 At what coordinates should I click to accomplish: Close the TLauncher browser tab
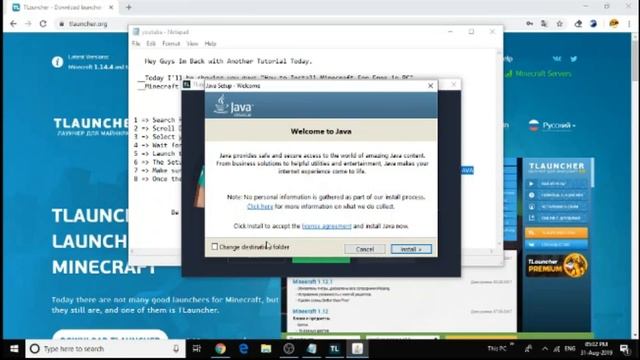click(x=111, y=7)
